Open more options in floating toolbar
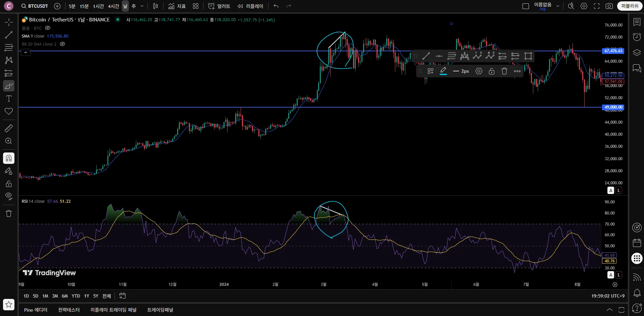The width and height of the screenshot is (644, 316). [517, 71]
